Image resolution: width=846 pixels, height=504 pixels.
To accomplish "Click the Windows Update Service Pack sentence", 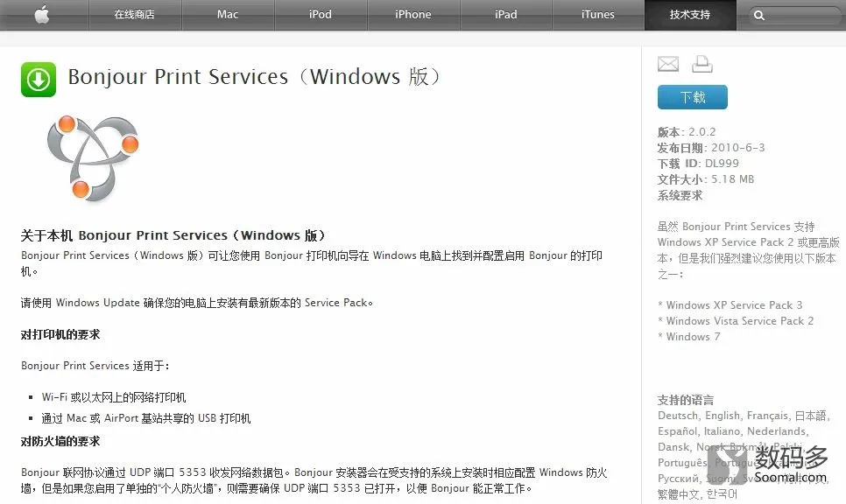I will [x=197, y=303].
